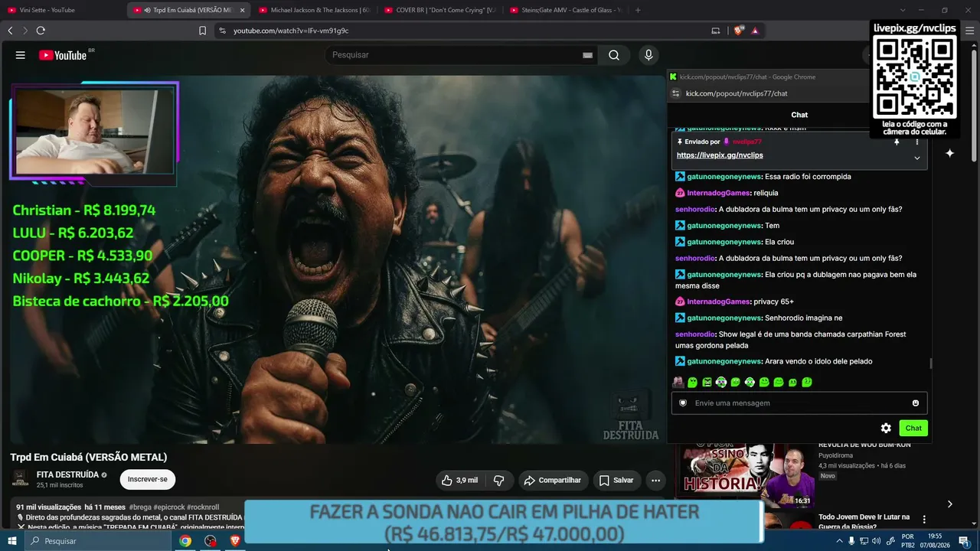Go back in browser history
This screenshot has width=980, height=551.
coord(10,31)
